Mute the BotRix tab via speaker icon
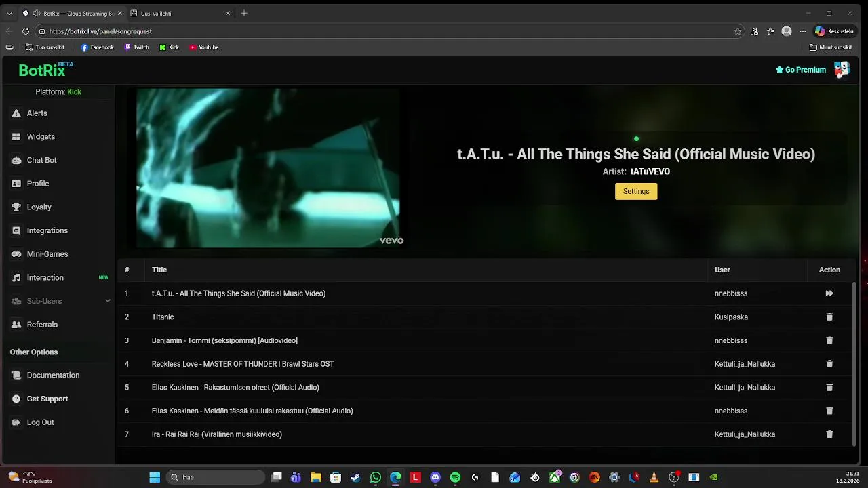Viewport: 868px width, 488px height. point(36,13)
